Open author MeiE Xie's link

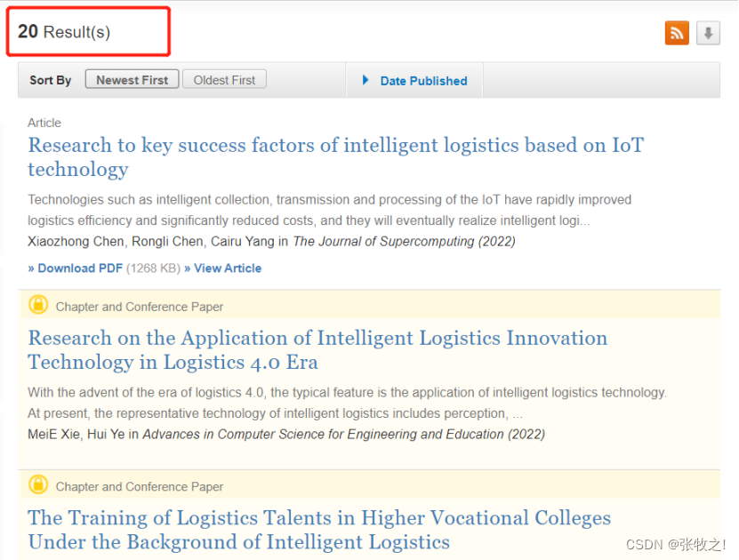tap(56, 435)
